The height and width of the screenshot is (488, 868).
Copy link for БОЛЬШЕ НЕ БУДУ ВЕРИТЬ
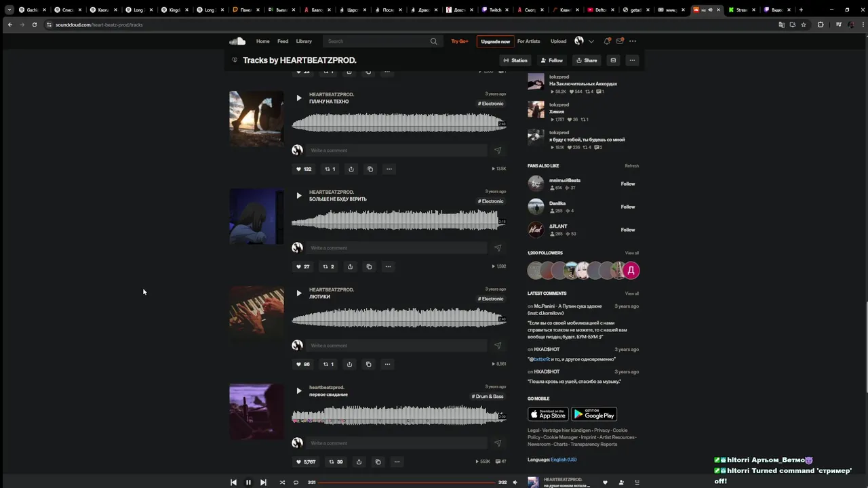(369, 266)
